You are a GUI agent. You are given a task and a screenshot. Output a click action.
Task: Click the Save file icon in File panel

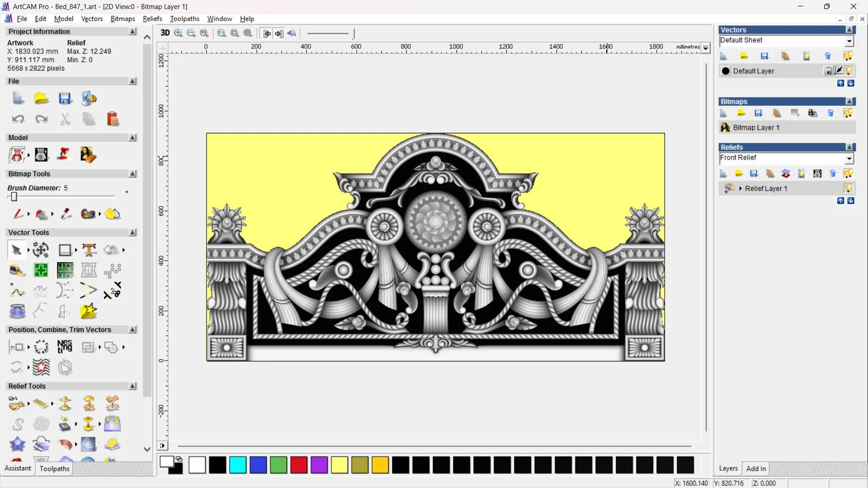pos(65,99)
